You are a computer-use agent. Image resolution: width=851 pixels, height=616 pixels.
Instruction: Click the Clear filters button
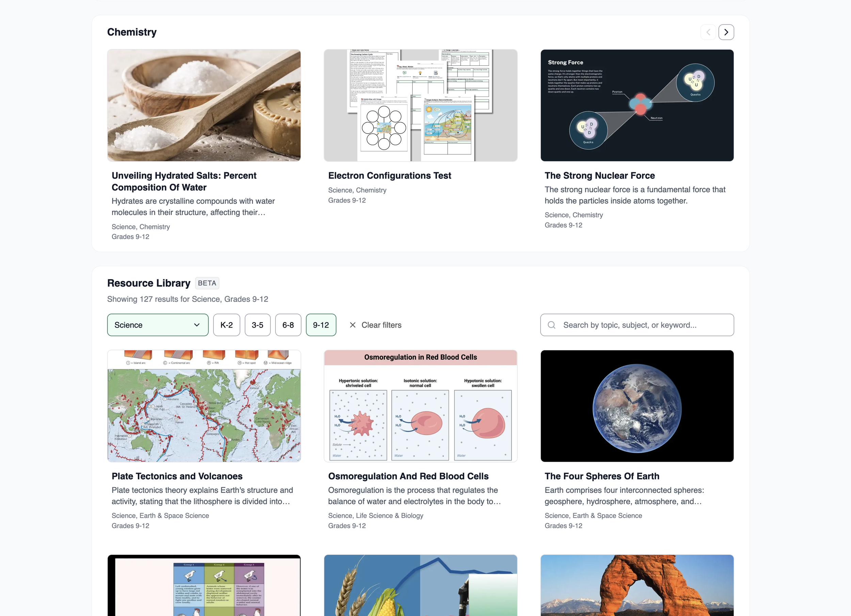[381, 325]
